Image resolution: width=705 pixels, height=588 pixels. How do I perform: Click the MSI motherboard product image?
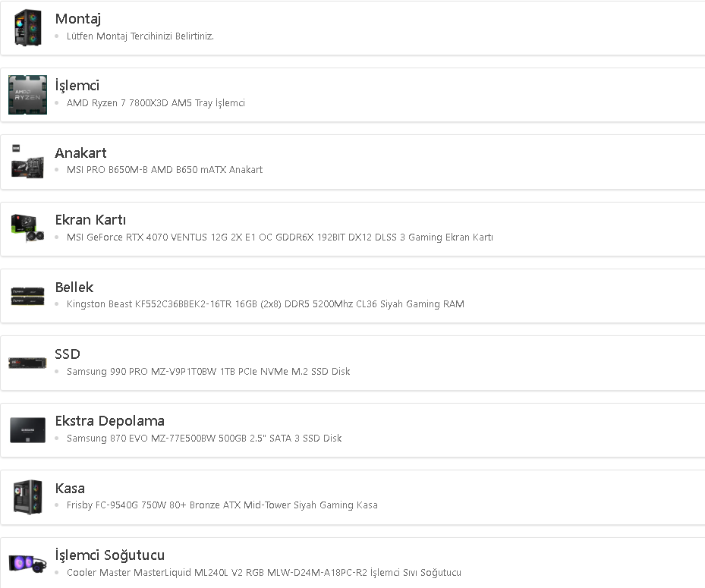(27, 162)
